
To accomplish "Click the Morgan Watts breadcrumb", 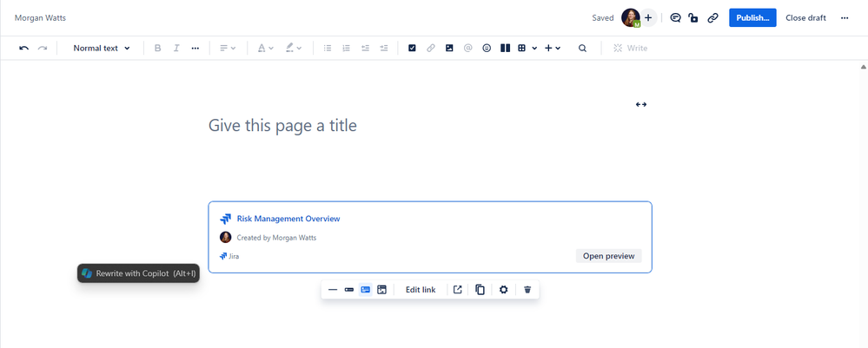I will 41,17.
